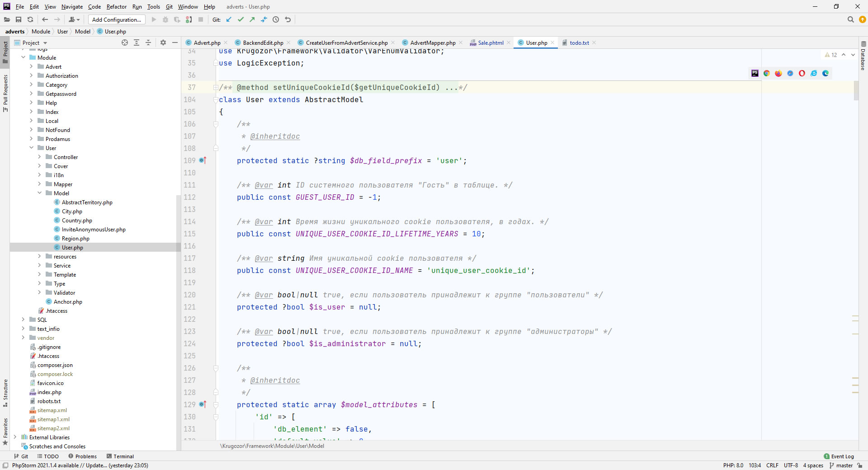Open file in Firefox browser icon
This screenshot has height=470, width=868.
pos(778,73)
